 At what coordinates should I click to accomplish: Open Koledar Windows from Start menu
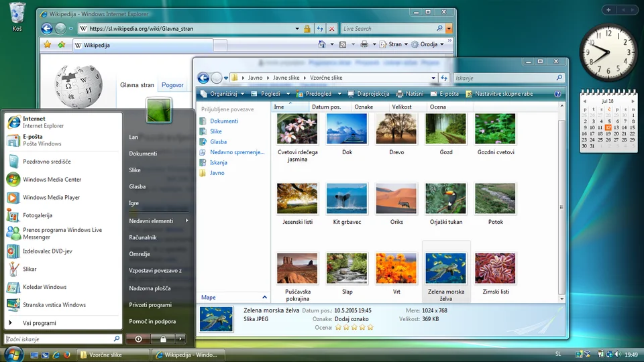click(63, 287)
